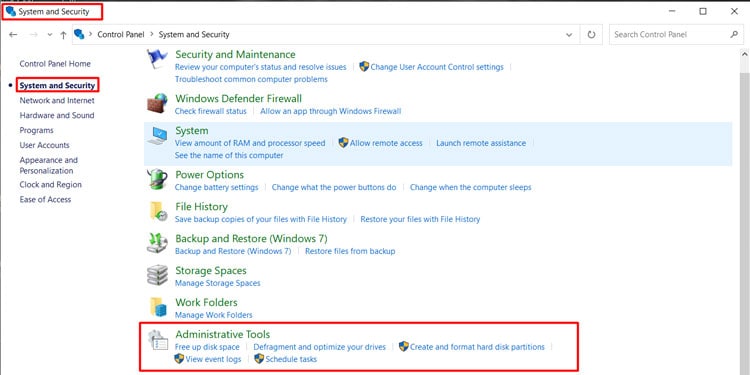Click Launch remote assistance link
The image size is (750, 375).
[x=481, y=143]
